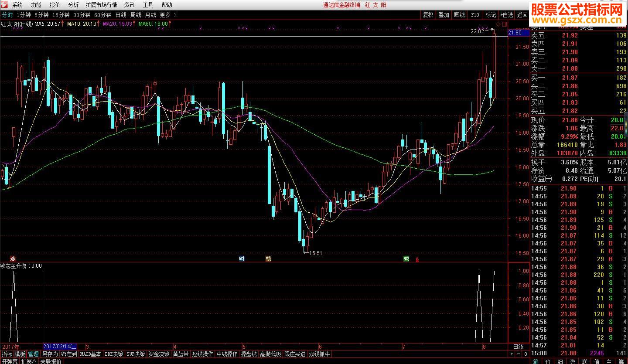Open the 功能 menu
Image resolution: width=628 pixels, height=364 pixels.
pyautogui.click(x=36, y=5)
